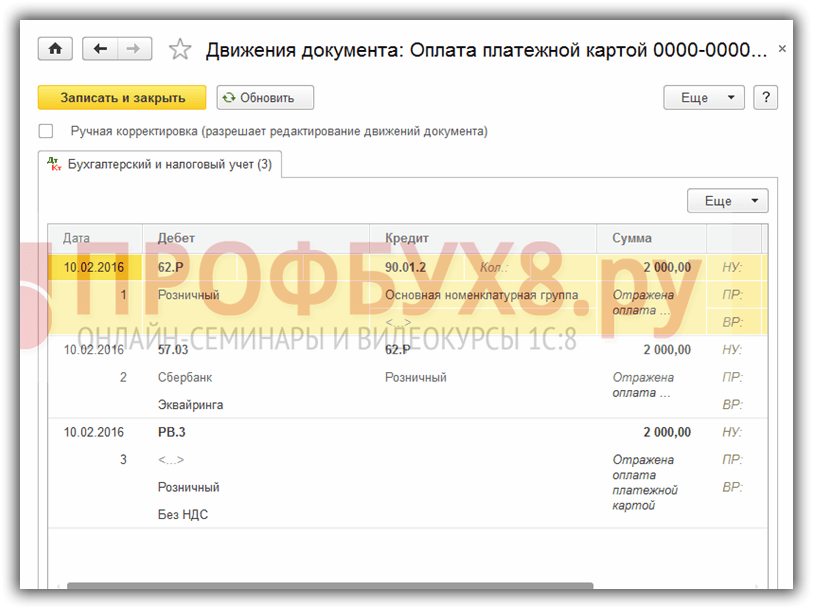Click the Сумма column header
This screenshot has height=609, width=813.
pos(632,238)
